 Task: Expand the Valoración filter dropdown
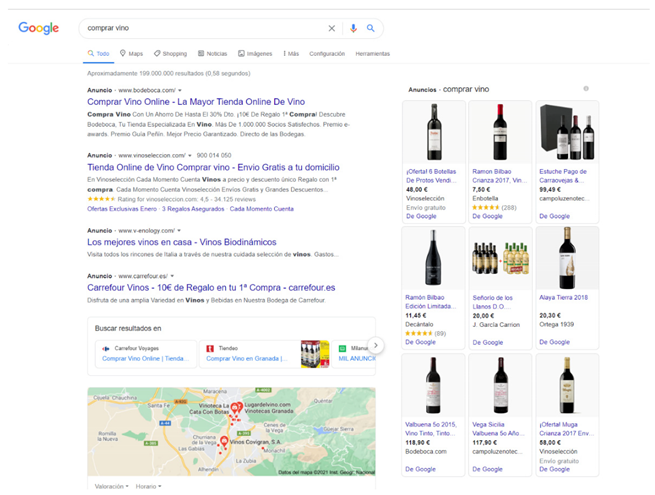[x=112, y=486]
